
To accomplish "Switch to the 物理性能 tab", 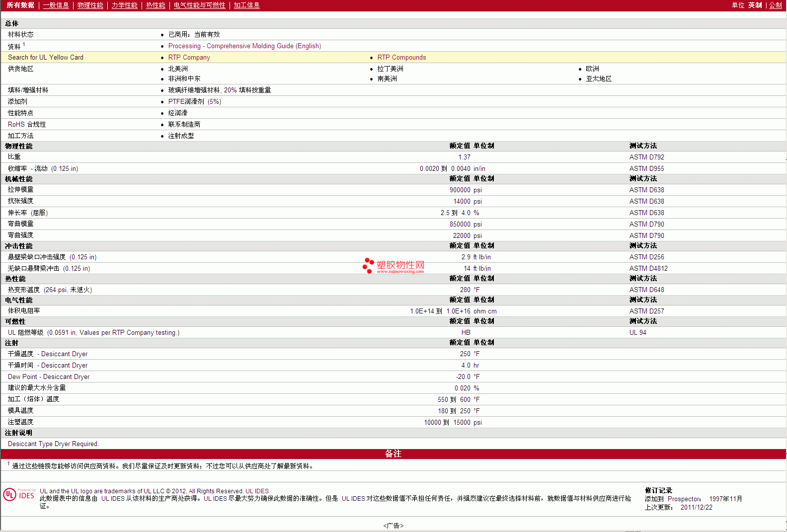I will click(90, 5).
